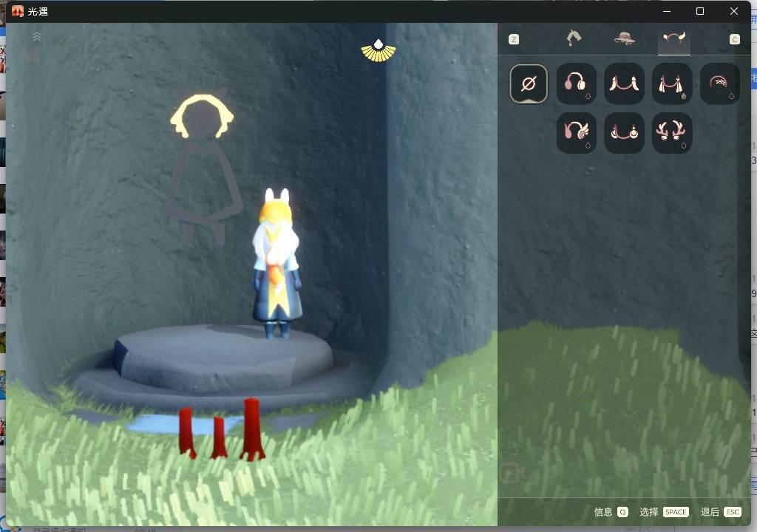Click the glowing headband silhouette on wall

(202, 116)
